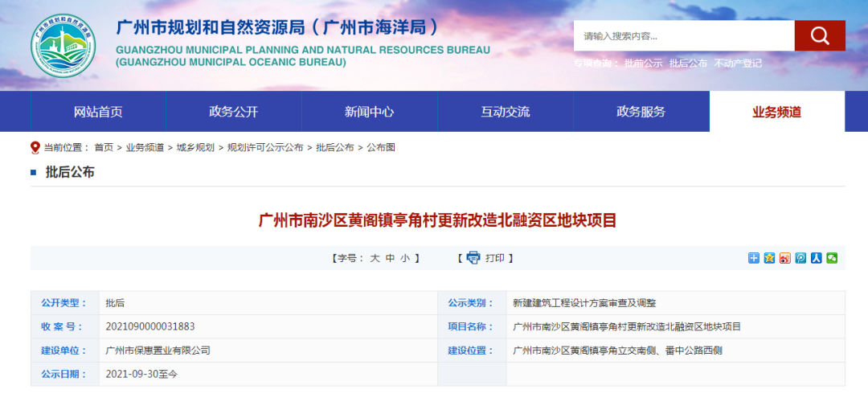Open 互动交流 navigation tab
Image resolution: width=868 pixels, height=406 pixels.
click(506, 111)
